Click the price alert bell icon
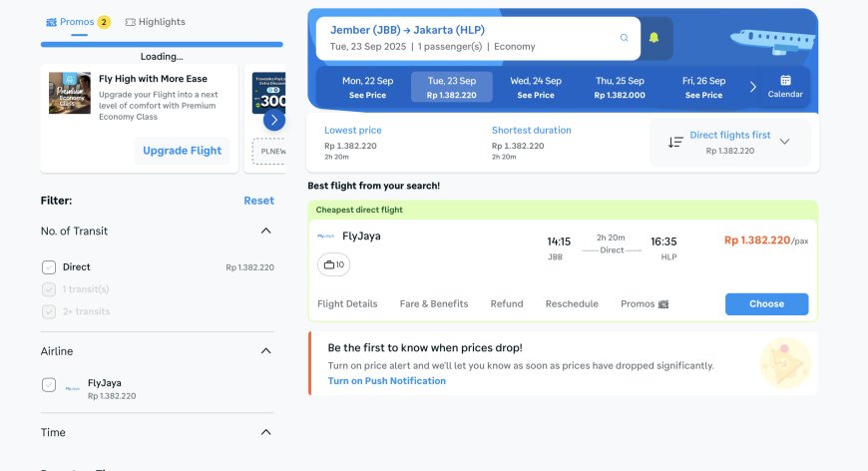The width and height of the screenshot is (868, 471). 653,38
